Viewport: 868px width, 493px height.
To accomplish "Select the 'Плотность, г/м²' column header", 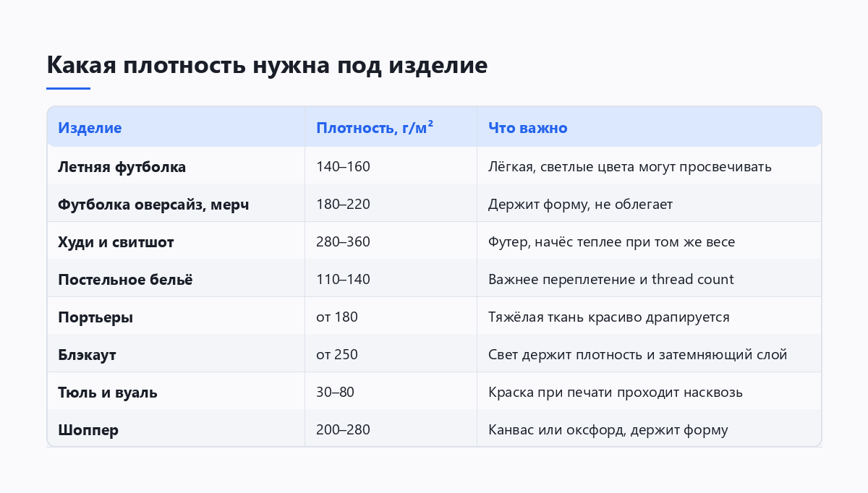I will pyautogui.click(x=375, y=128).
